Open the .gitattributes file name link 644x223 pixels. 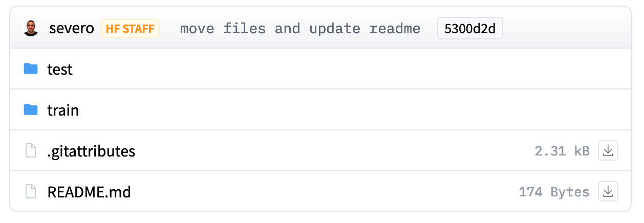(x=91, y=151)
